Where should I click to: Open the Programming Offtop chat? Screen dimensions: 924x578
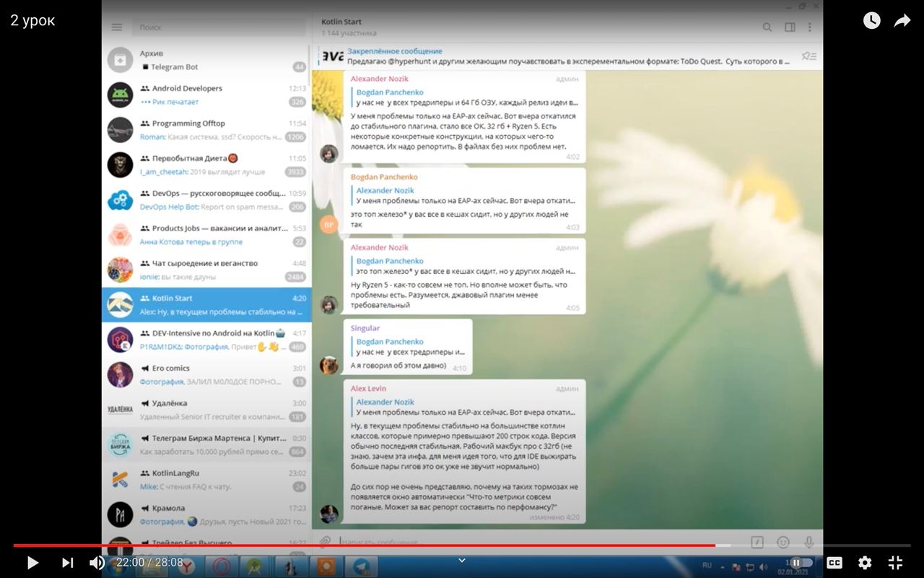coord(207,129)
